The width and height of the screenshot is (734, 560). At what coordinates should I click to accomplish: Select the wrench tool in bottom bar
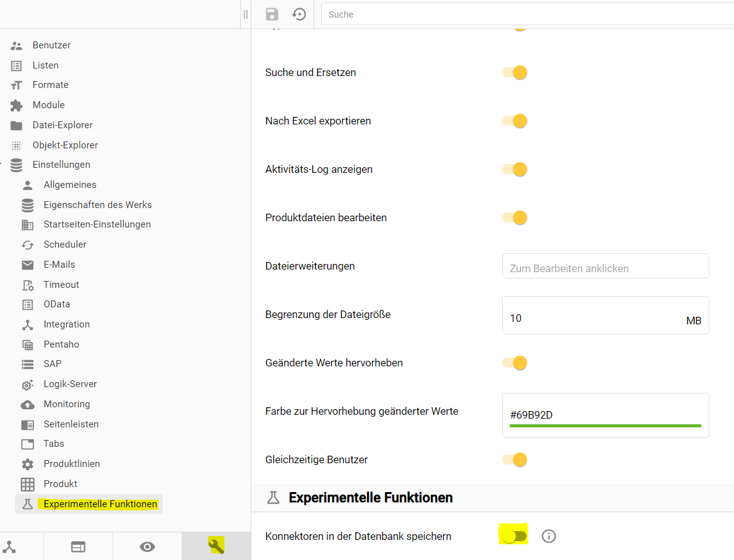[216, 546]
